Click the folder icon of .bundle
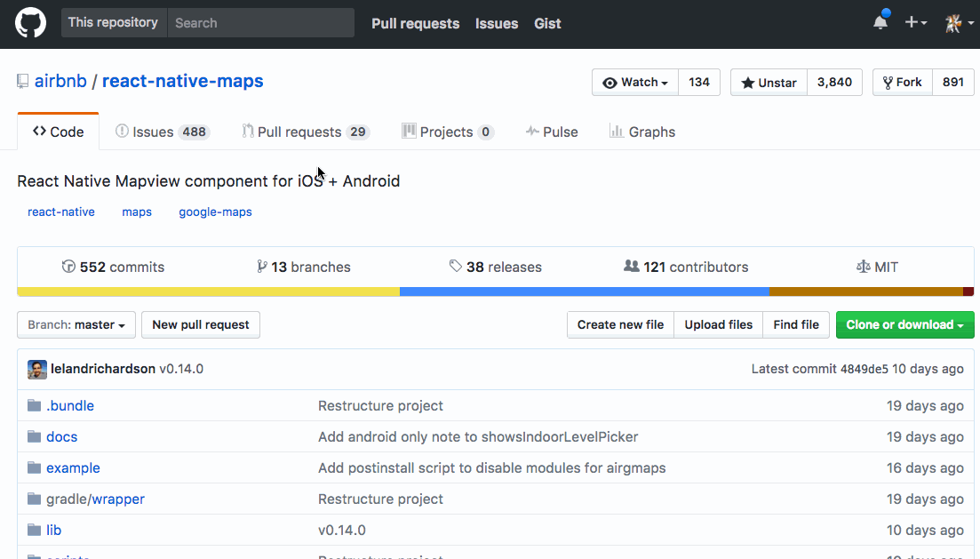The height and width of the screenshot is (559, 980). click(35, 405)
